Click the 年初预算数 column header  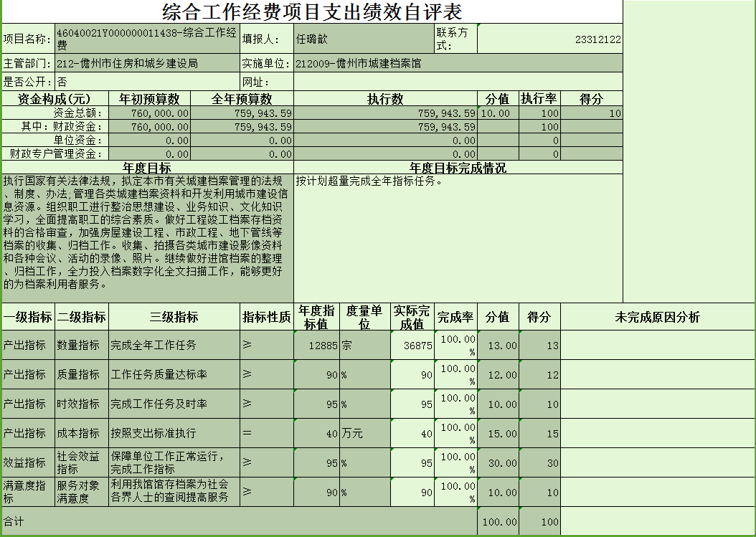click(x=149, y=99)
